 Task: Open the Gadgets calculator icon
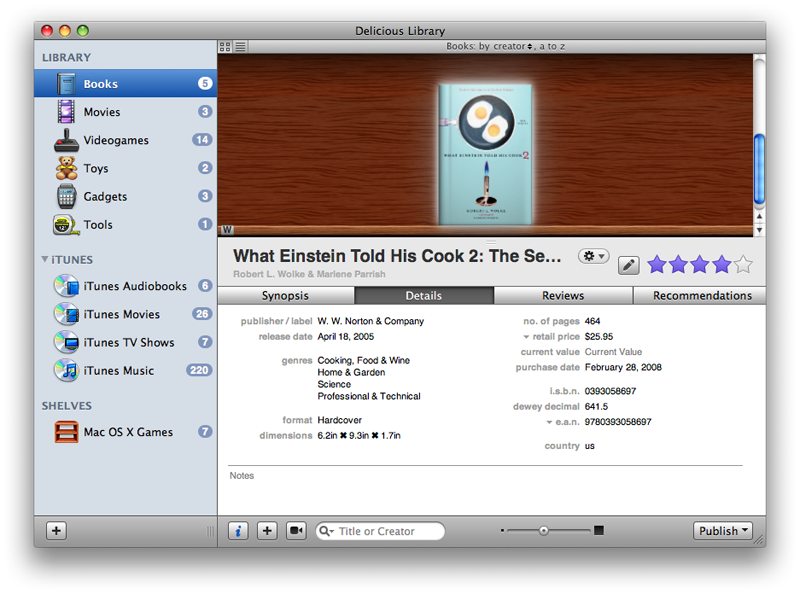[66, 196]
